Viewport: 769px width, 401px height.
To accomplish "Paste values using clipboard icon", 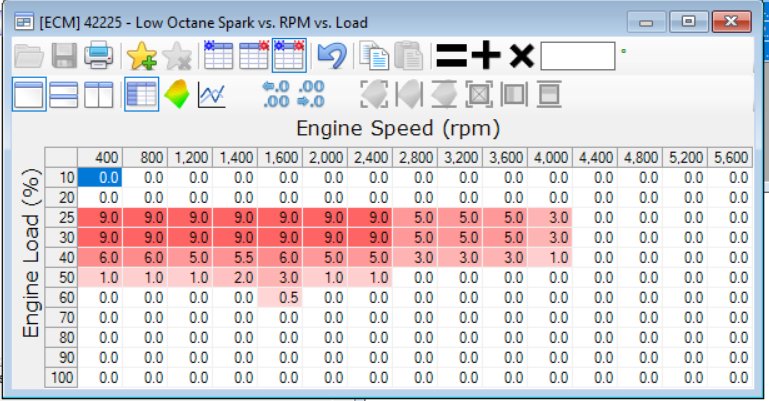I will (409, 55).
